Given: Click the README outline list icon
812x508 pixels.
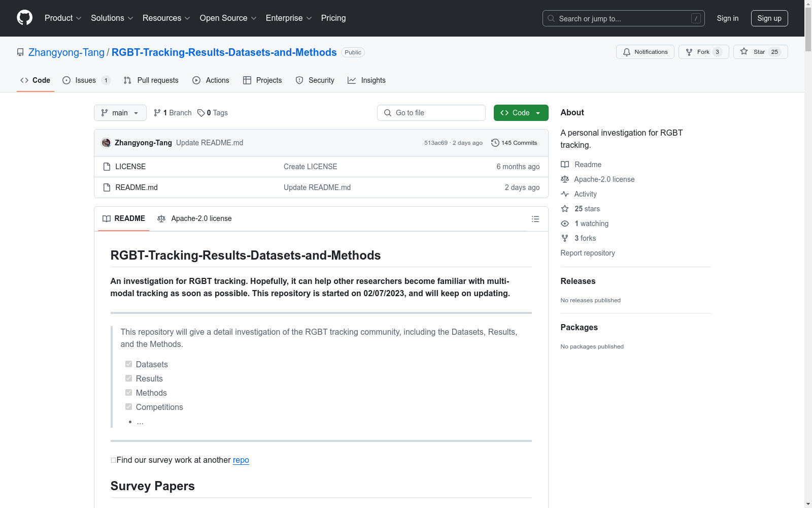Looking at the screenshot, I should (535, 219).
